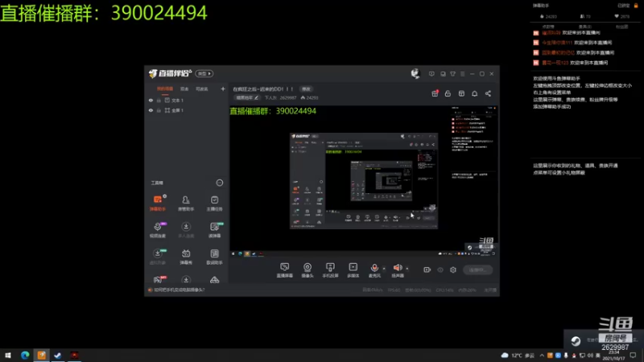Add the 手机投屏 phone mirroring source
Screen dimensions: 644x362
coord(330,270)
